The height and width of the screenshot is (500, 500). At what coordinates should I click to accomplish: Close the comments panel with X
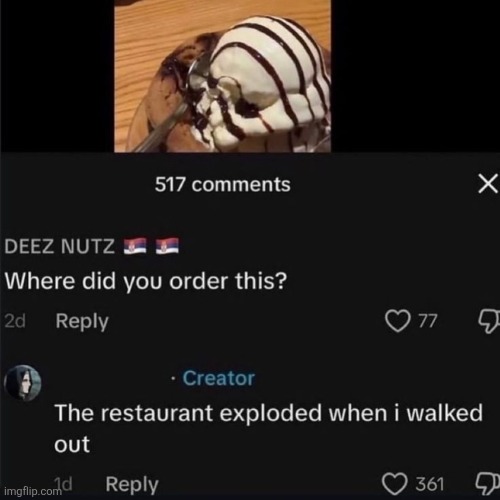click(488, 184)
